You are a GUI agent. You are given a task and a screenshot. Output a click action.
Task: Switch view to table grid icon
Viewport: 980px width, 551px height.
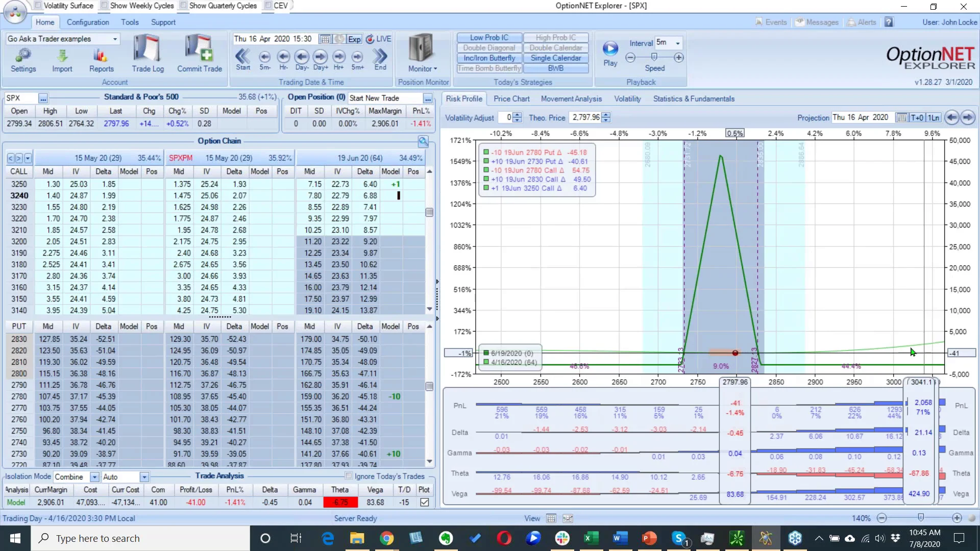(551, 518)
